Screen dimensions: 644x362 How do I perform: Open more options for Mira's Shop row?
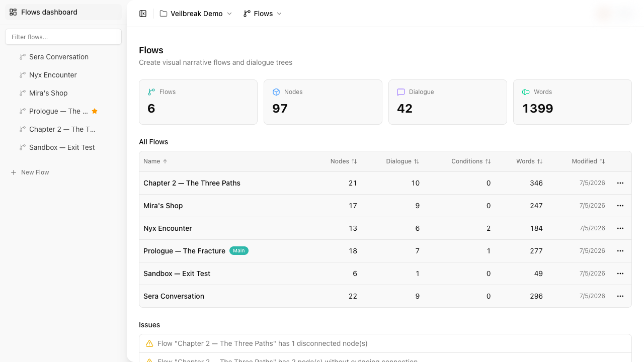point(620,206)
